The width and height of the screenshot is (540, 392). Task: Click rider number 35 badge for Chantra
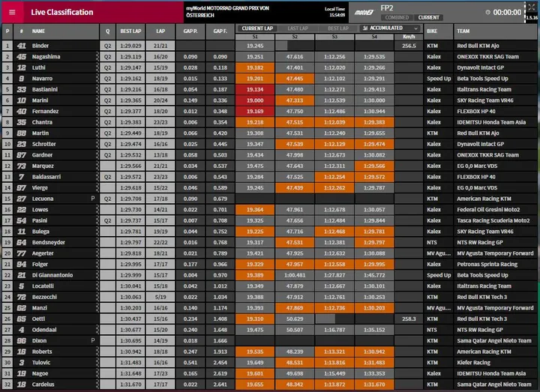(x=21, y=122)
